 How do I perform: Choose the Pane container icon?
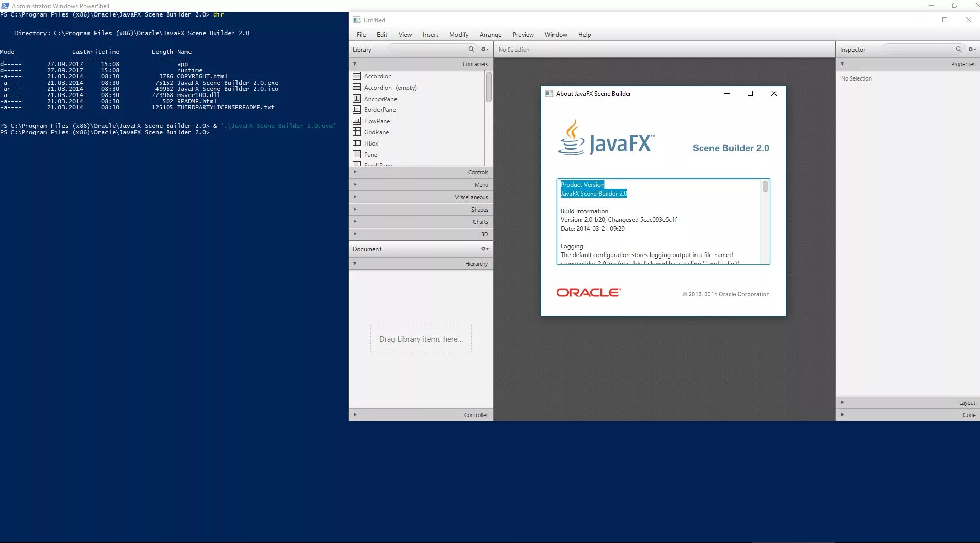click(x=356, y=154)
